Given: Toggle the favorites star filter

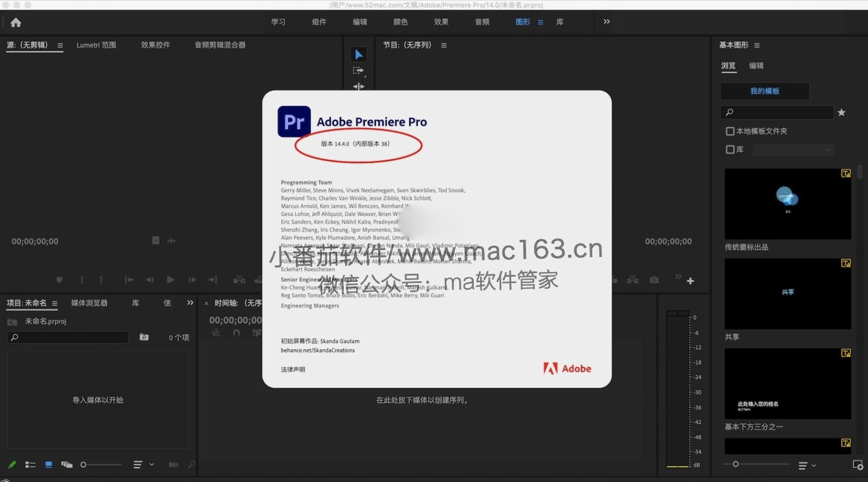Looking at the screenshot, I should pyautogui.click(x=842, y=112).
